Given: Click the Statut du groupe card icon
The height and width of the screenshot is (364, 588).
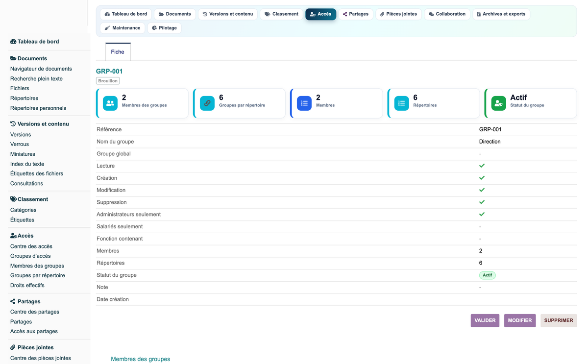Looking at the screenshot, I should (x=498, y=103).
